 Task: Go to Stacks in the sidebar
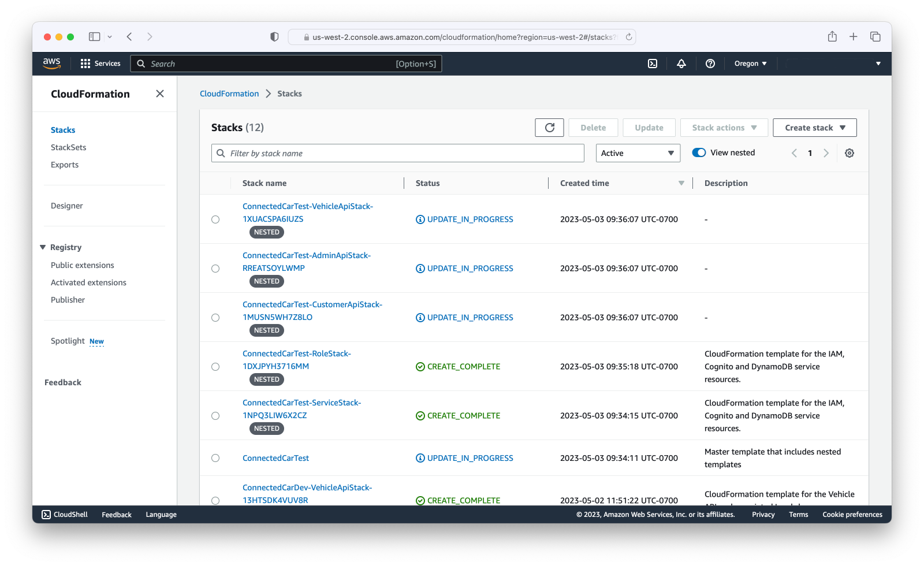(x=63, y=130)
